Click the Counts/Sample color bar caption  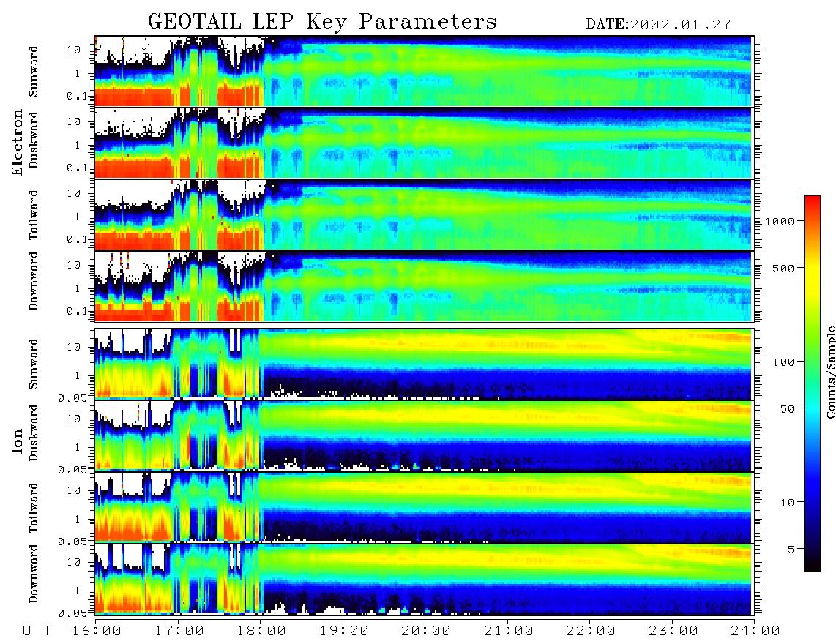(830, 372)
